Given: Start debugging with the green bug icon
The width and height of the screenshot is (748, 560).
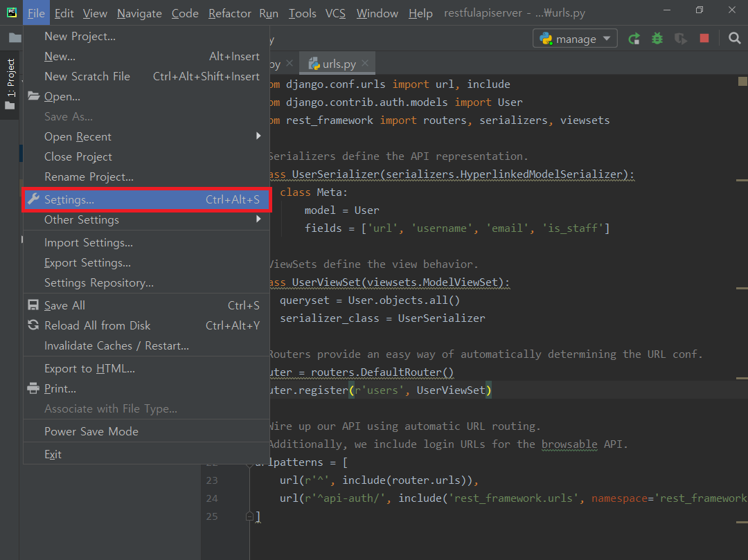Looking at the screenshot, I should click(657, 39).
